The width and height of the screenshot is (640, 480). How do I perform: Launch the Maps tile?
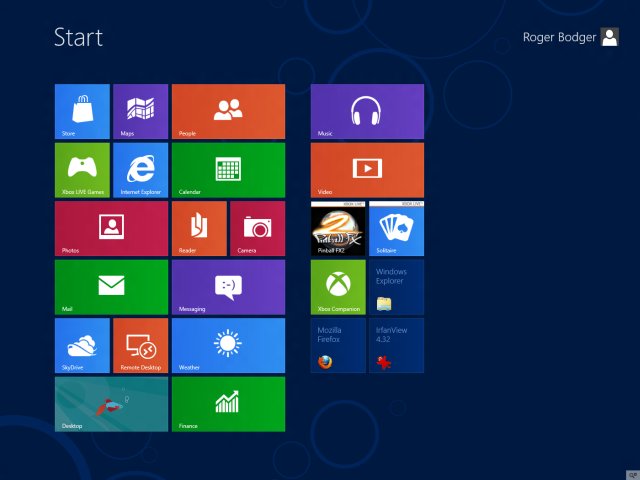tap(140, 111)
